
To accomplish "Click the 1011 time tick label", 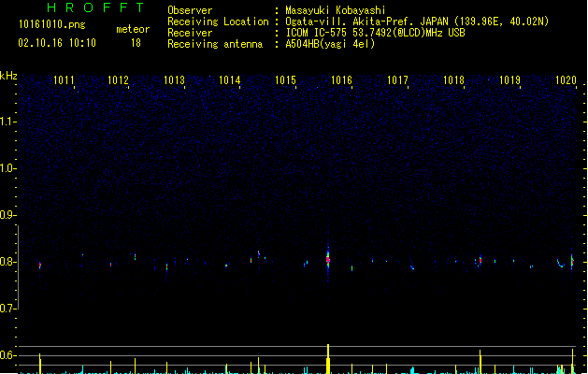I will pyautogui.click(x=64, y=80).
